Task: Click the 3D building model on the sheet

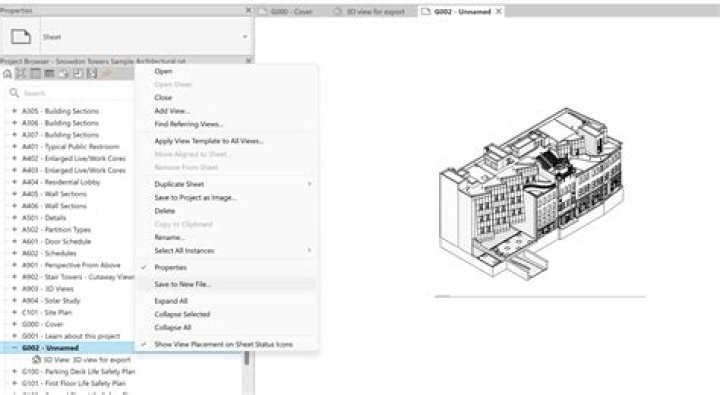Action: (x=531, y=193)
